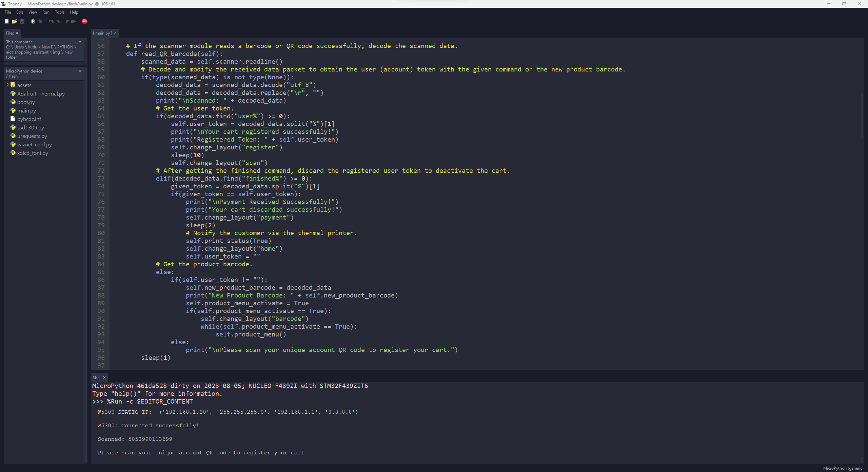
Task: Start the debugger using the bug icon
Action: pos(41,21)
